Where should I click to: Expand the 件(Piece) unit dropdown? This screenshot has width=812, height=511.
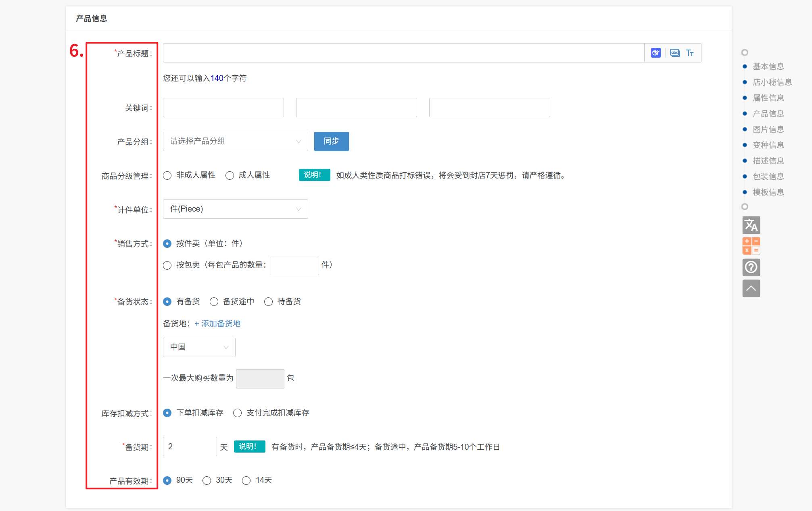(235, 209)
